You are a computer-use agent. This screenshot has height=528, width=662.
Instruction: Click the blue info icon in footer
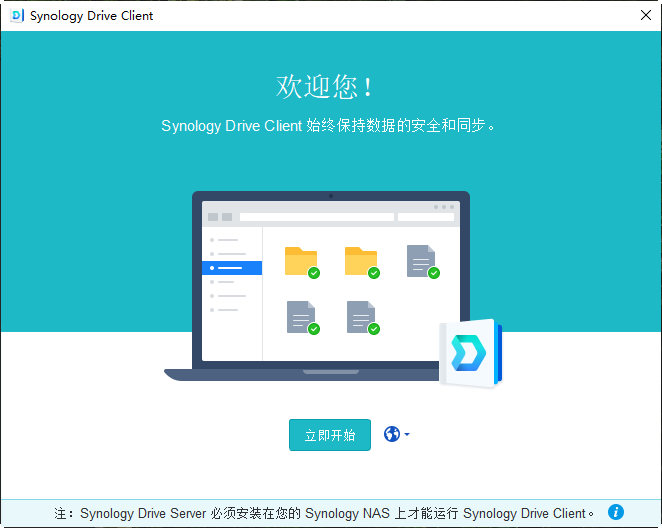pyautogui.click(x=616, y=512)
